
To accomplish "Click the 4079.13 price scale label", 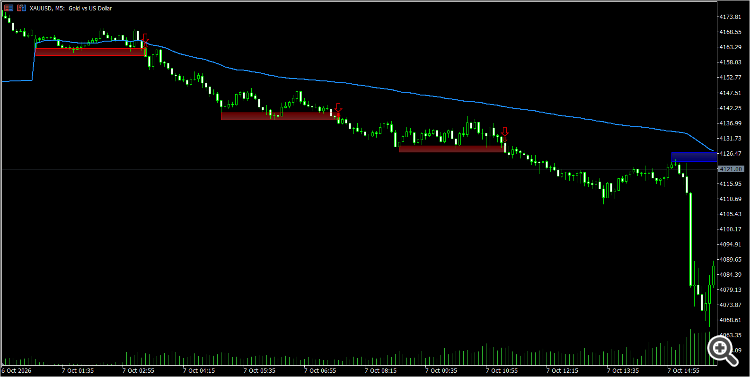I will click(x=730, y=290).
